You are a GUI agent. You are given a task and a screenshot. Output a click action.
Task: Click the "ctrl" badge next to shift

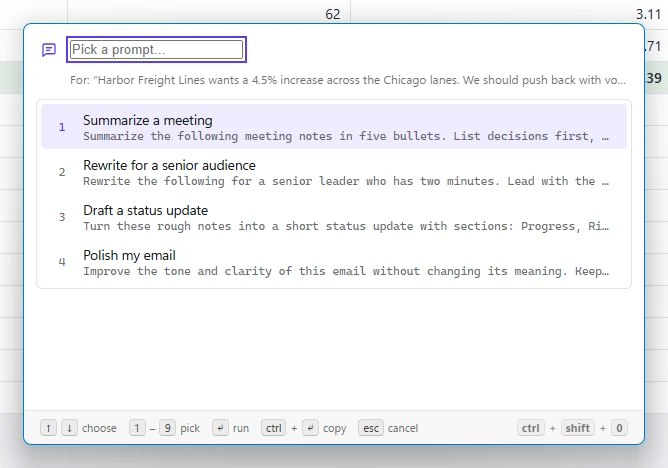coord(530,428)
